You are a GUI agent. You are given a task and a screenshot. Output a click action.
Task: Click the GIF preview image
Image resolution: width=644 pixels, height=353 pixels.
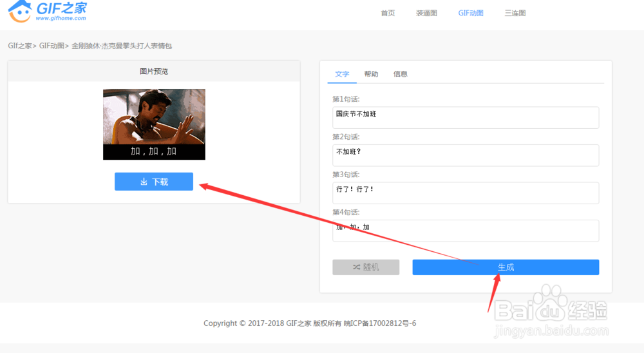154,124
